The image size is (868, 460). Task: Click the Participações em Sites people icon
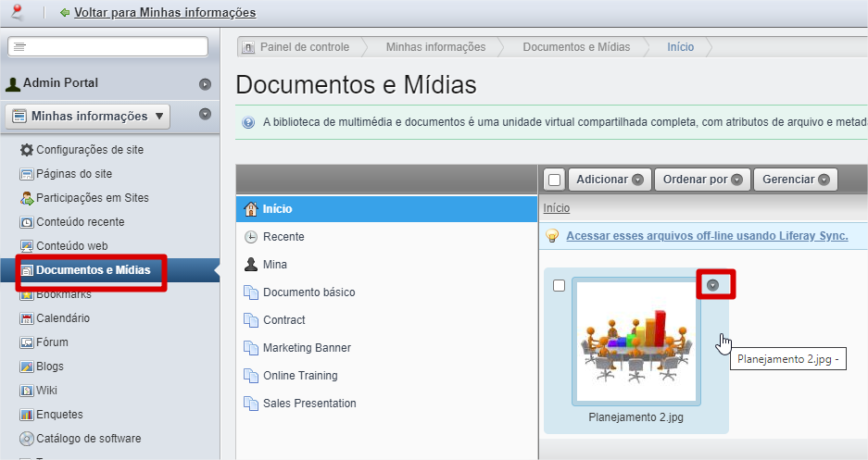(x=26, y=198)
